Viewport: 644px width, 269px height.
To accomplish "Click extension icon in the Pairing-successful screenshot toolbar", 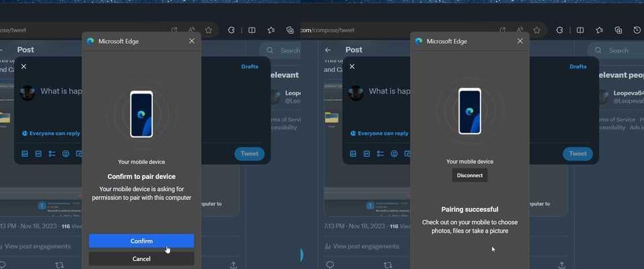I will pos(559,30).
